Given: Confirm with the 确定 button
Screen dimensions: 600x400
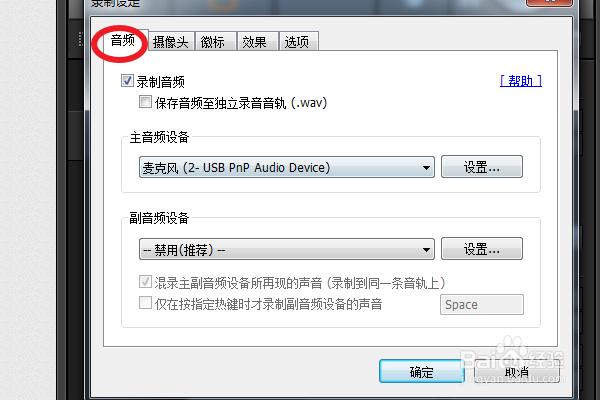Looking at the screenshot, I should (x=422, y=371).
